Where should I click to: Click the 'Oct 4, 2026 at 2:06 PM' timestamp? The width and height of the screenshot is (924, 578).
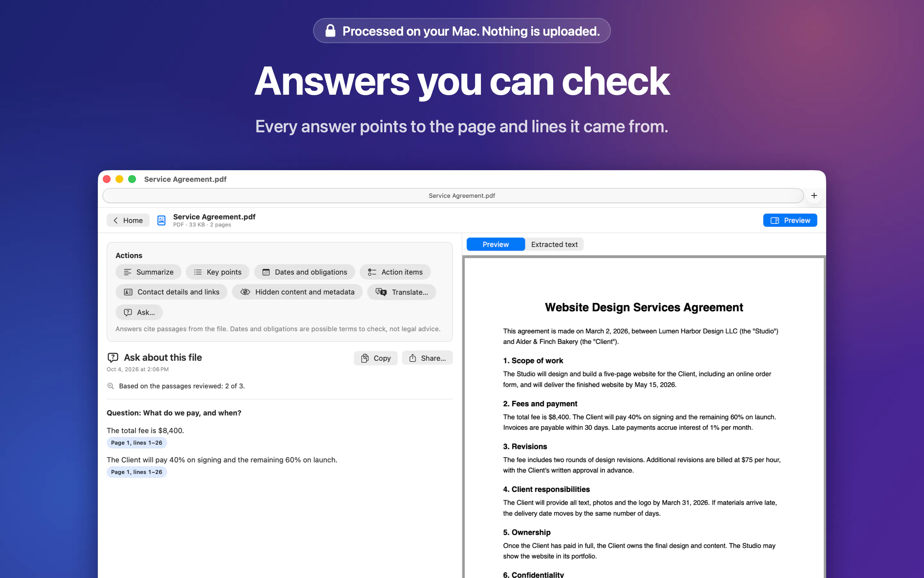138,369
